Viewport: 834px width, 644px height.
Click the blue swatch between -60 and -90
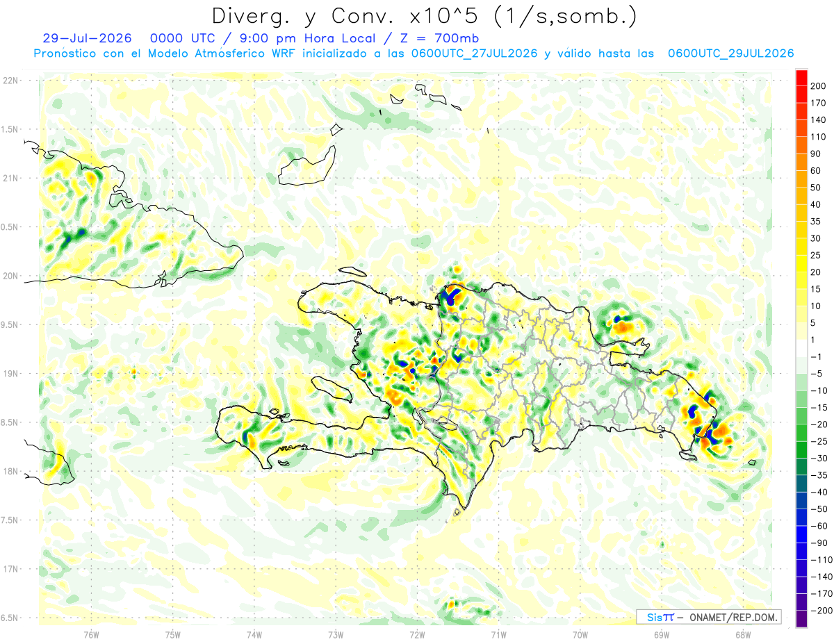(x=802, y=534)
